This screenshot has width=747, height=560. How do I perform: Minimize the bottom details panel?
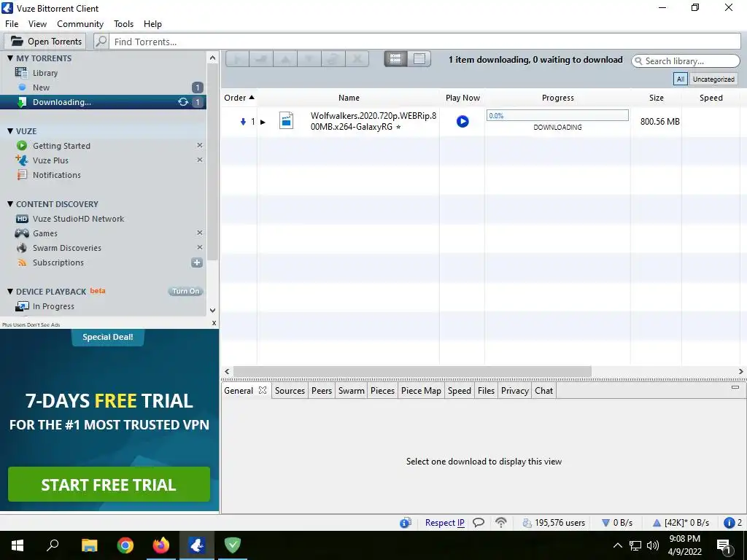coord(735,387)
